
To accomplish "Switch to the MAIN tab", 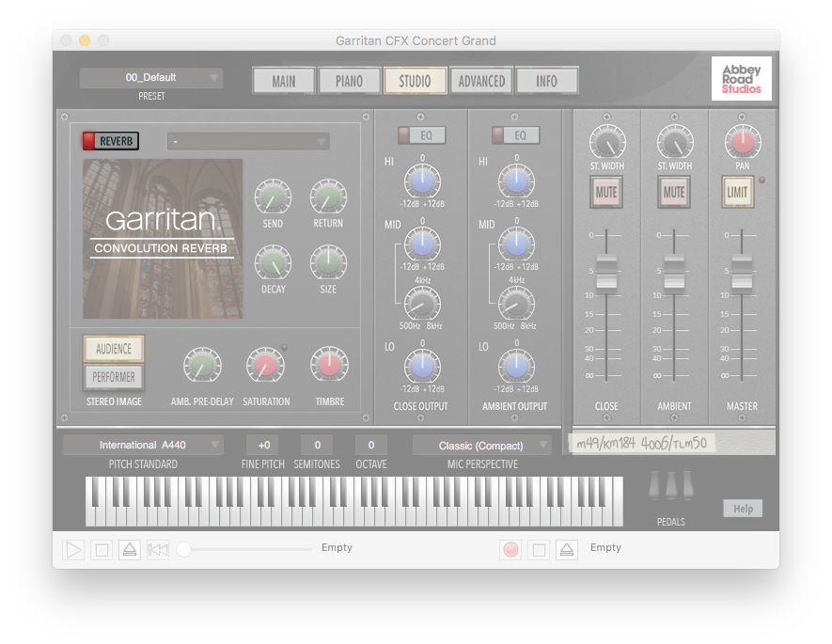I will click(284, 81).
